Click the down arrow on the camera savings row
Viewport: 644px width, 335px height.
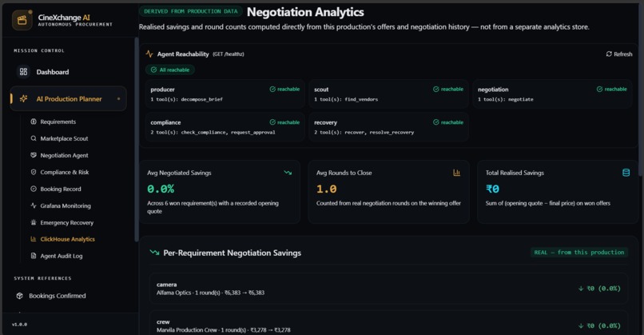pos(581,289)
